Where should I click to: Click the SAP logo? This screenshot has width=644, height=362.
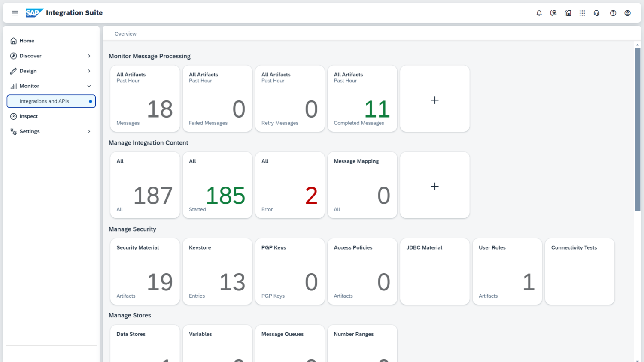[x=34, y=13]
